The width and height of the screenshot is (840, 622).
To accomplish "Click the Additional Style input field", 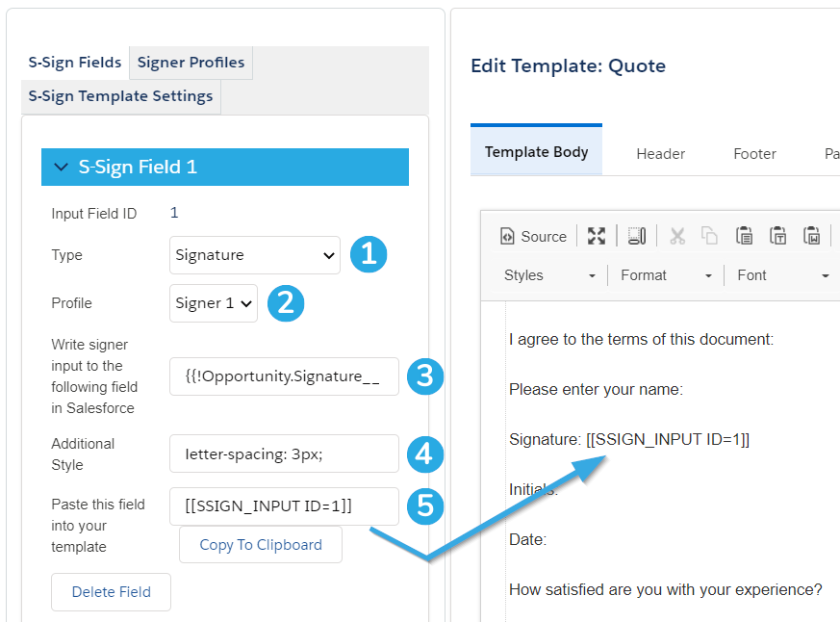I will [x=284, y=454].
